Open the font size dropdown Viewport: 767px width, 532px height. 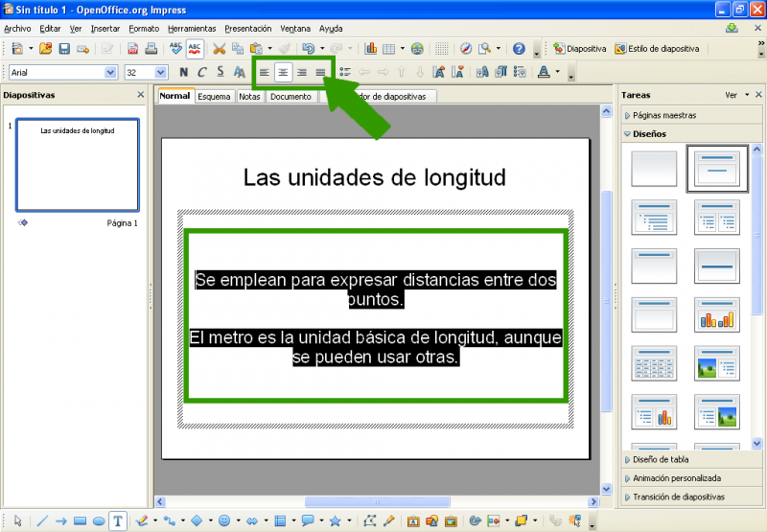tap(160, 72)
